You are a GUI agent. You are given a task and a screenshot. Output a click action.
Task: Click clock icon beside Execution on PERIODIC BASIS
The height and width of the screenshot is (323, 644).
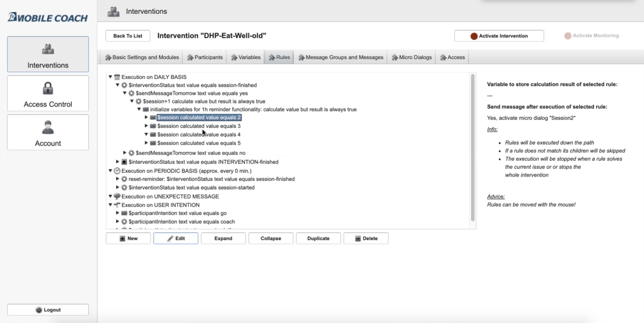coord(117,171)
